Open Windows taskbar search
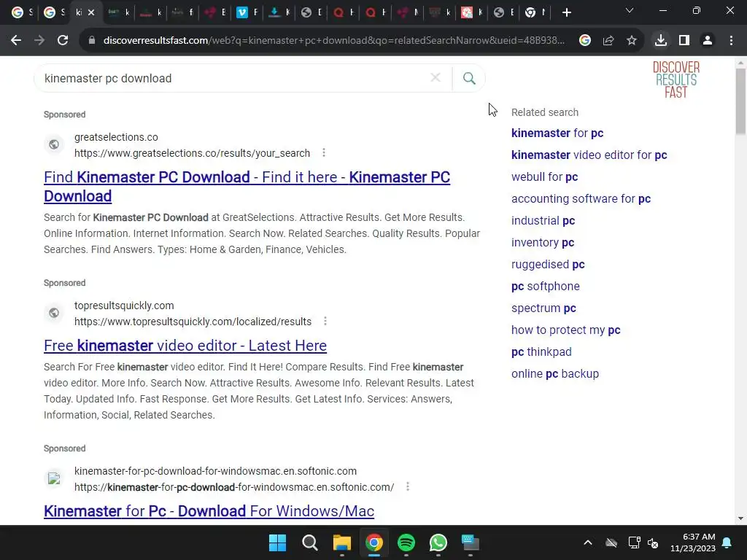 [309, 542]
